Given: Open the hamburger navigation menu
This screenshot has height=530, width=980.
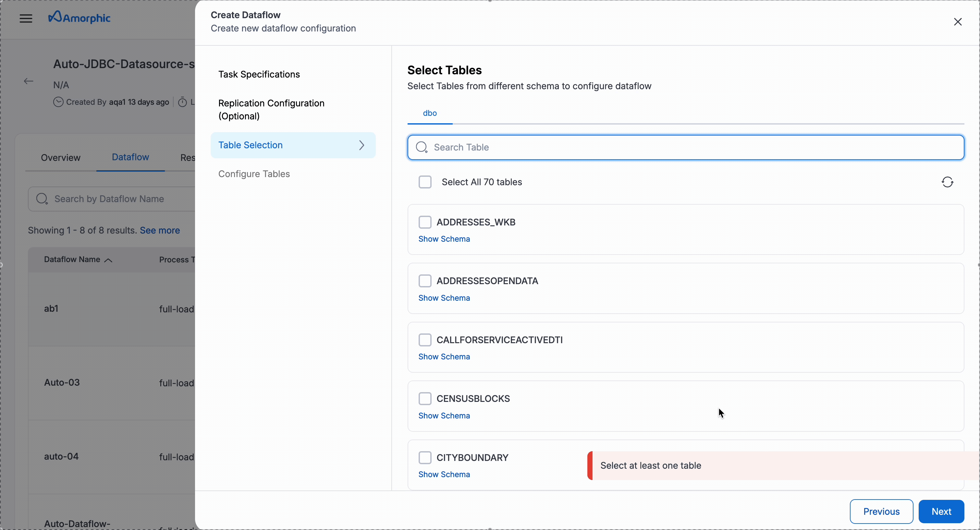Looking at the screenshot, I should [x=26, y=18].
